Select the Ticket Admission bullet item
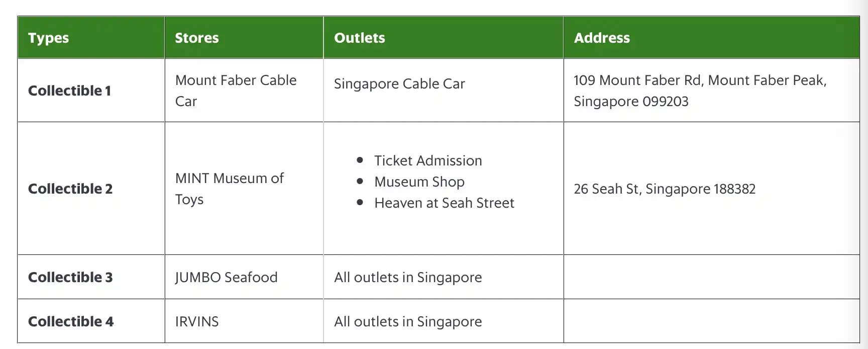The height and width of the screenshot is (349, 868). coord(428,160)
